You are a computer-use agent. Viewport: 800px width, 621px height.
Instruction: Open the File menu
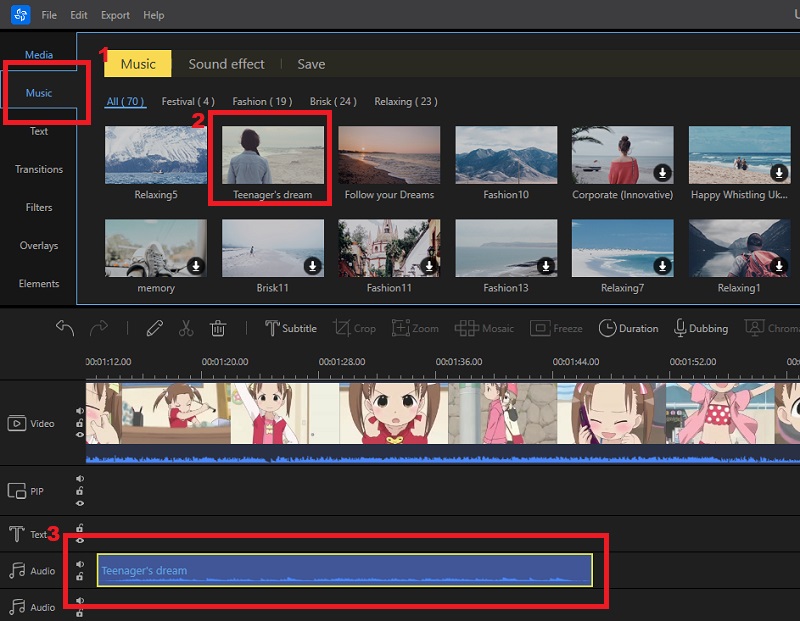pyautogui.click(x=49, y=16)
